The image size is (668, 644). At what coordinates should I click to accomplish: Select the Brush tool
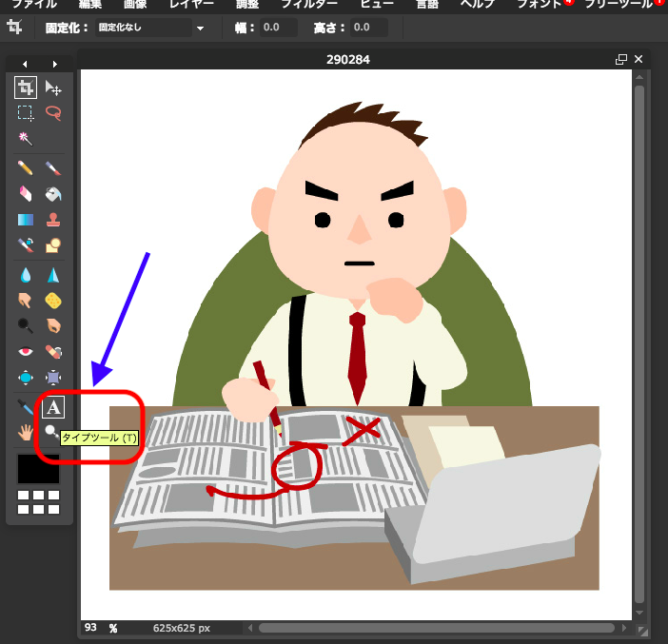(53, 168)
